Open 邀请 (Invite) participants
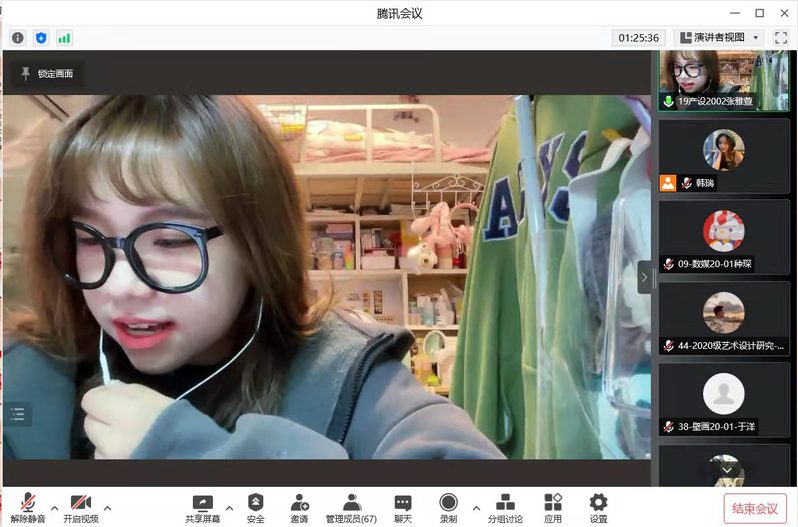The image size is (798, 527). coord(299,508)
